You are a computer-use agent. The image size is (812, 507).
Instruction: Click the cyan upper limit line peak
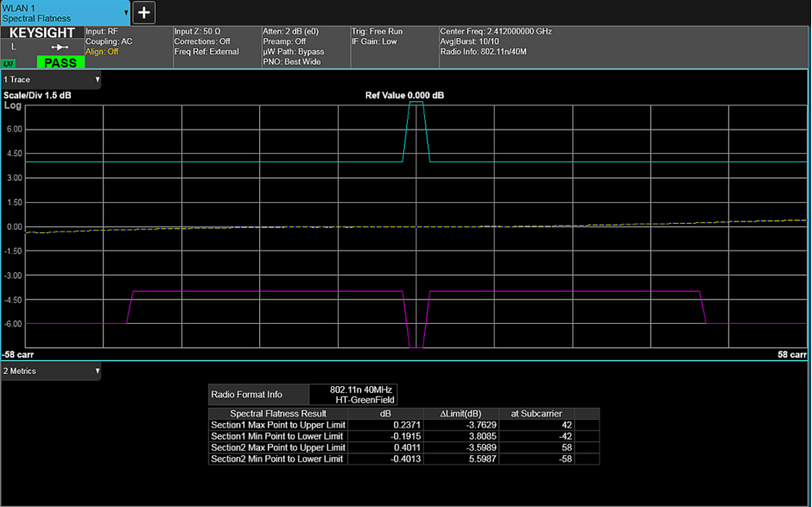click(x=416, y=103)
